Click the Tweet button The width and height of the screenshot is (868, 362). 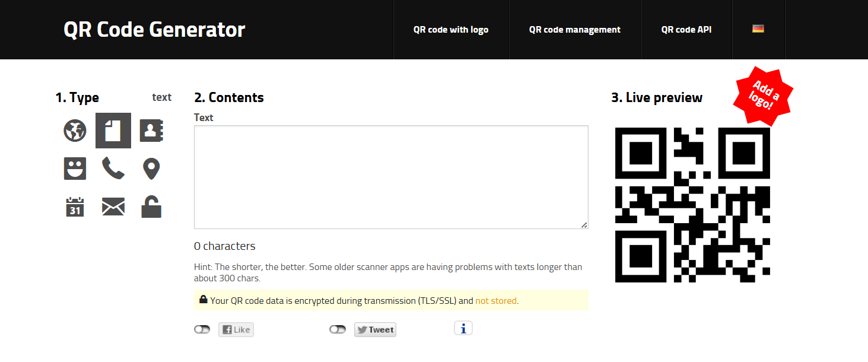tap(375, 329)
